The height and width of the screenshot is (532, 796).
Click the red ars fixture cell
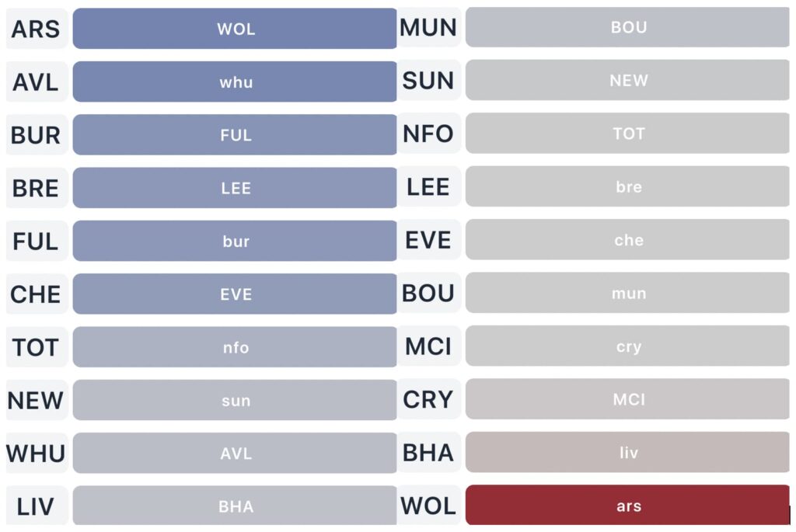pos(627,506)
